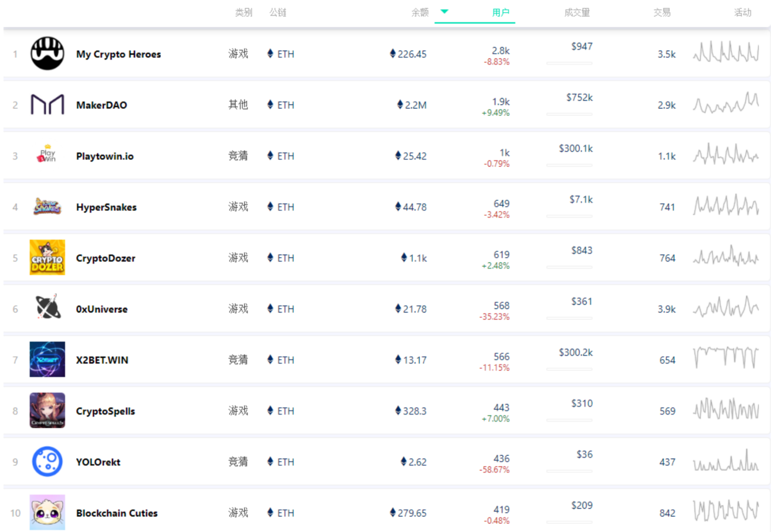This screenshot has height=532, width=771.
Task: Click 游戏 category in HyperSnakes row
Action: pos(238,207)
